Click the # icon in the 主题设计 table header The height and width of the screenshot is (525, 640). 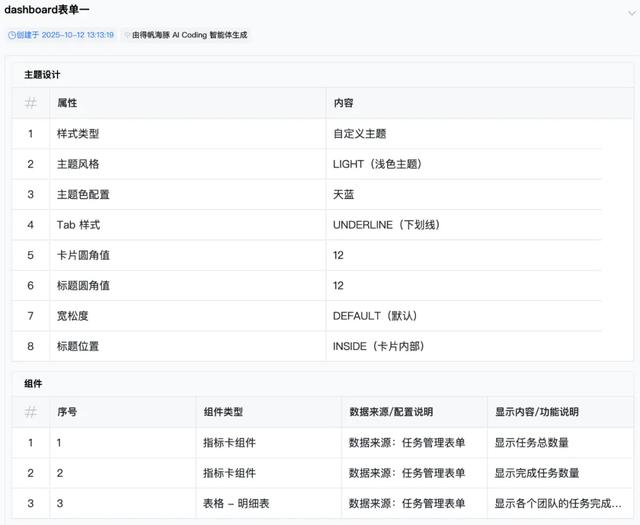(x=31, y=103)
